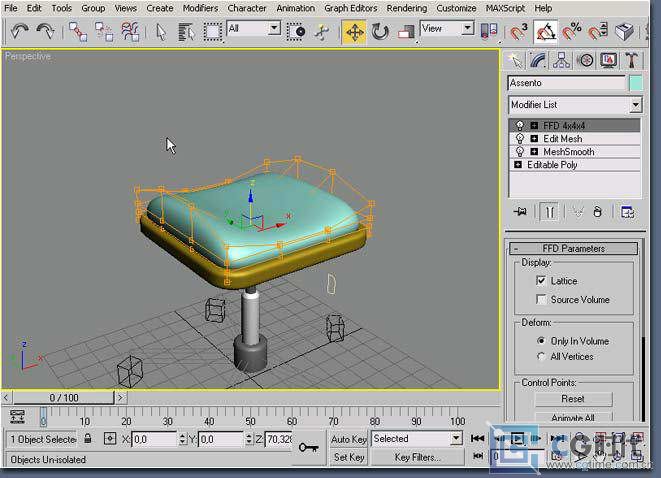Screen dimensions: 661x478
Task: Toggle the Angle Snap icon
Action: (545, 32)
